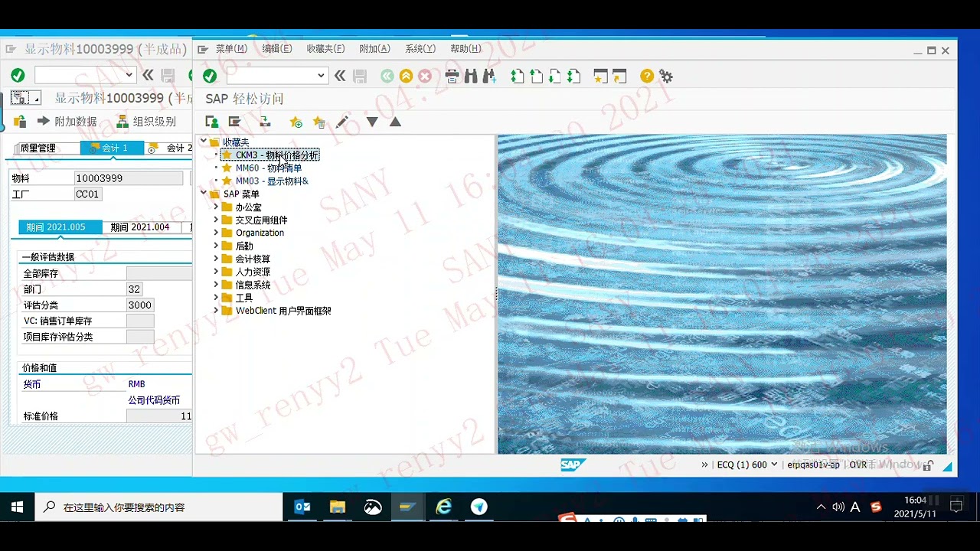Select favorite CKM3 - 物料价格分析
This screenshot has height=551, width=980.
click(x=269, y=155)
